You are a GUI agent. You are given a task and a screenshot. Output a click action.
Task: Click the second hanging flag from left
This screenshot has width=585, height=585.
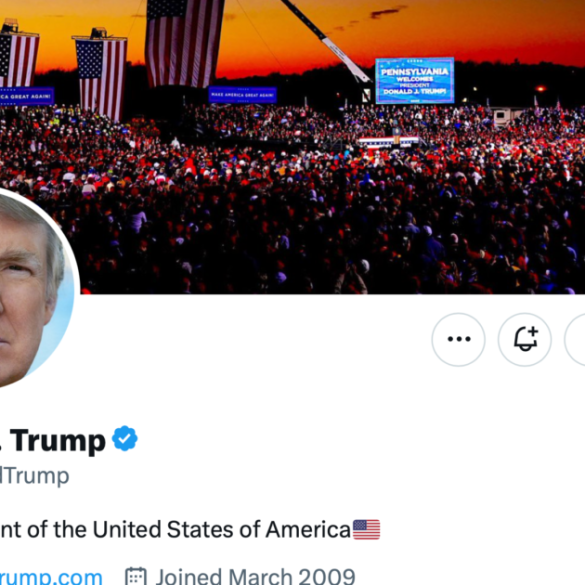(x=101, y=78)
